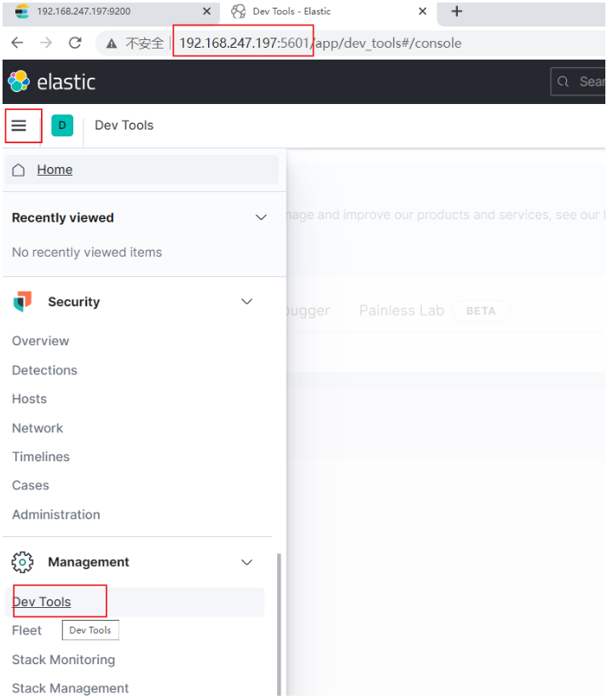Viewport: 613px width, 700px height.
Task: Open Security Network
Action: click(x=38, y=428)
